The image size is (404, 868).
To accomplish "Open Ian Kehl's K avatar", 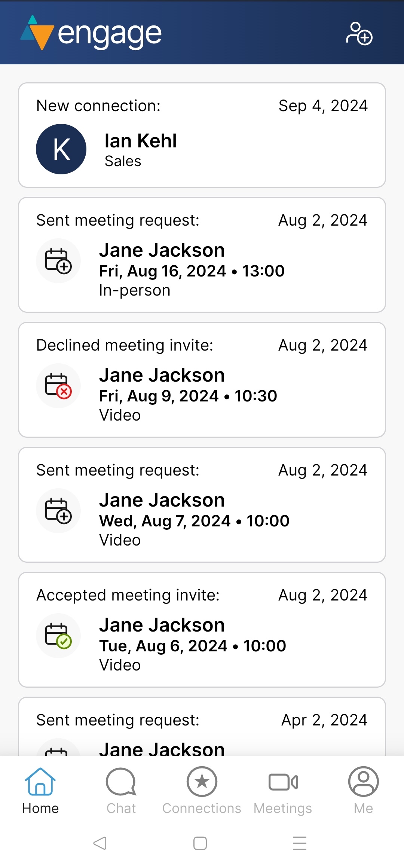I will pos(61,149).
